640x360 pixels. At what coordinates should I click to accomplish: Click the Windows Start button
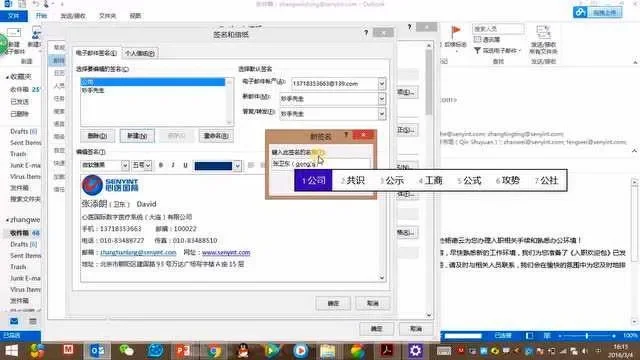tap(11, 351)
